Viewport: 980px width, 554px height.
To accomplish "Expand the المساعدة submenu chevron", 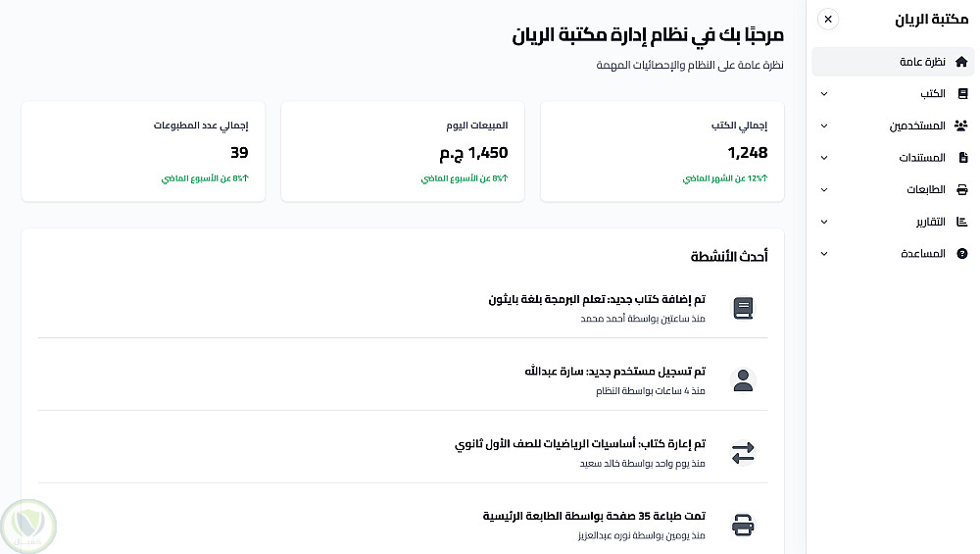I will click(x=823, y=254).
